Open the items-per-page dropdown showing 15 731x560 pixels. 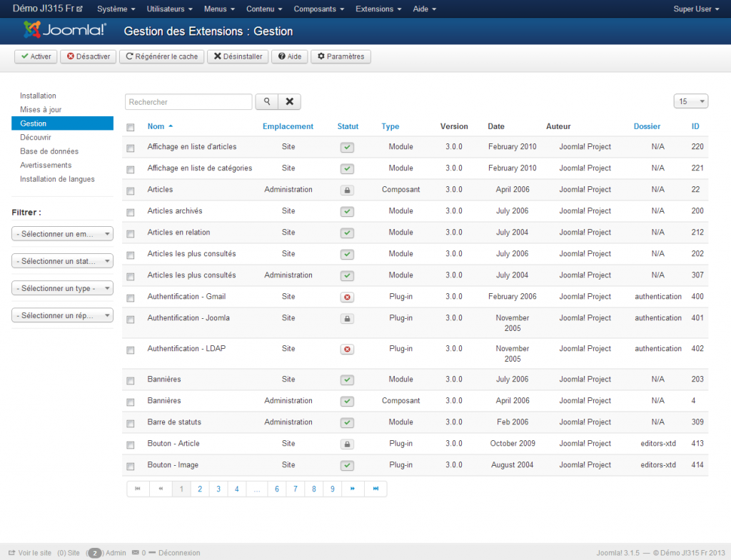(x=690, y=102)
